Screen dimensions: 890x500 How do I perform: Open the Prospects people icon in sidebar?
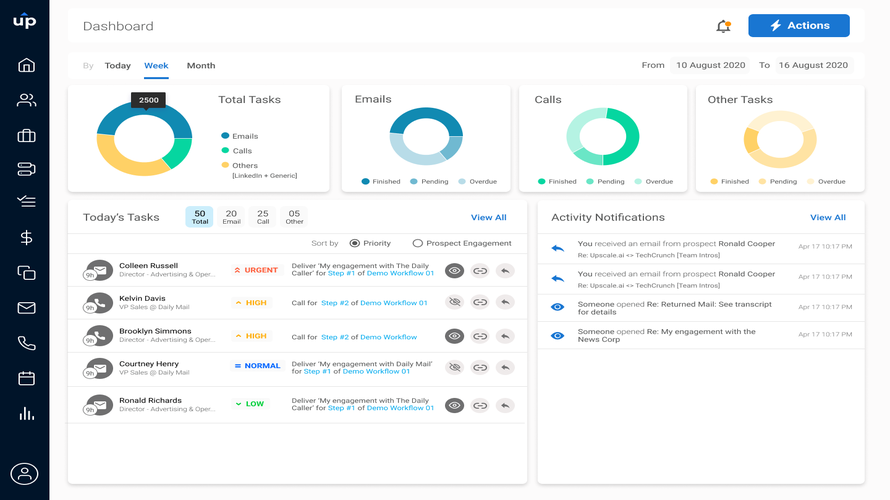26,100
